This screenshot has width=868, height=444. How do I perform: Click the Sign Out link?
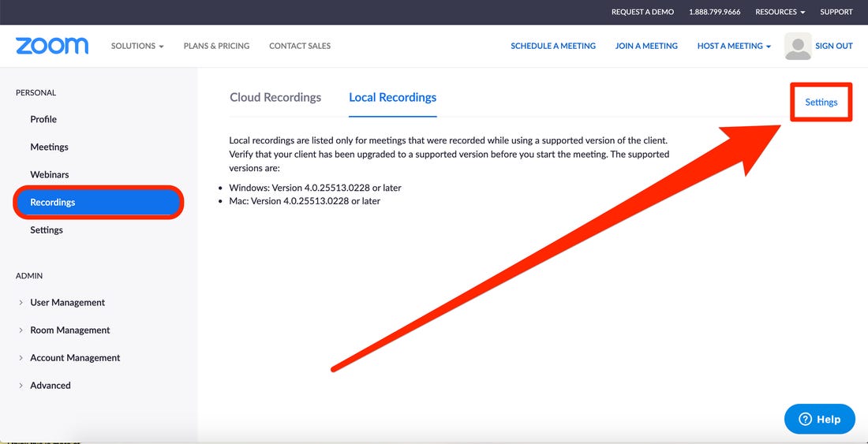click(834, 46)
